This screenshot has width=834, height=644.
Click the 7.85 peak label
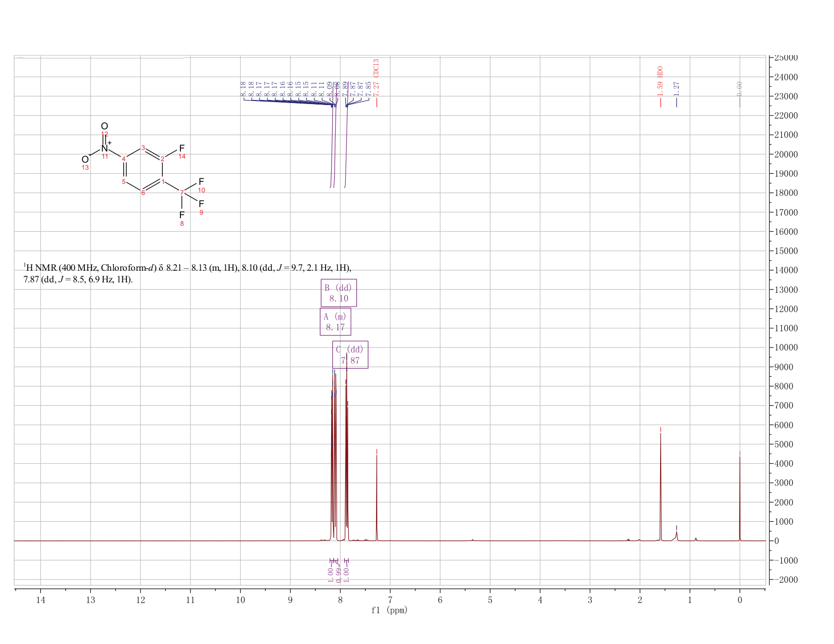pos(368,88)
